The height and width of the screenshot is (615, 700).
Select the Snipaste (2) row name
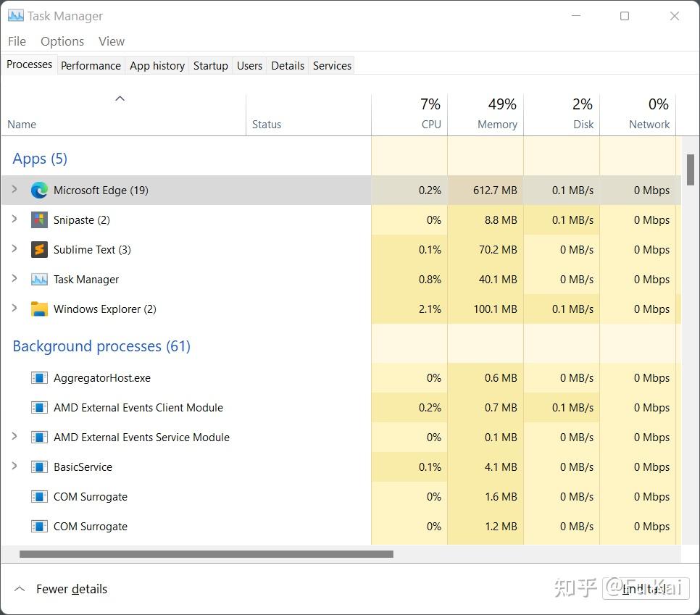click(x=82, y=220)
